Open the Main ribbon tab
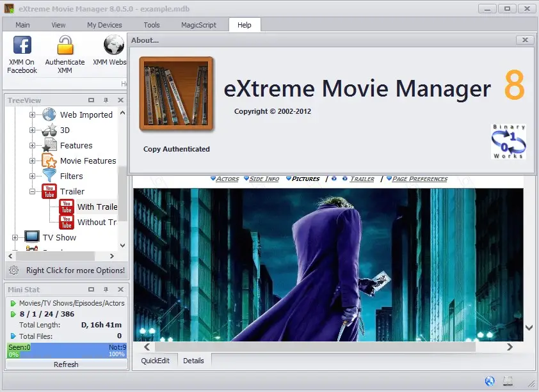The height and width of the screenshot is (392, 539). [x=22, y=25]
